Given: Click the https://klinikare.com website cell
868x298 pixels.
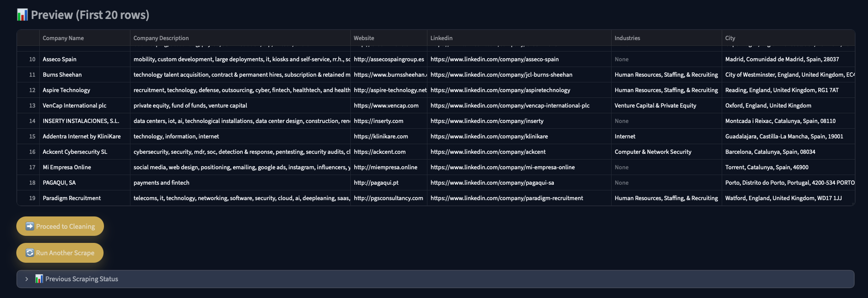Looking at the screenshot, I should (389, 136).
